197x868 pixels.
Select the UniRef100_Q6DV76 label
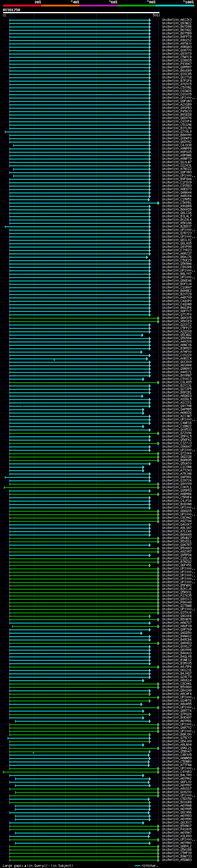tap(177, 118)
